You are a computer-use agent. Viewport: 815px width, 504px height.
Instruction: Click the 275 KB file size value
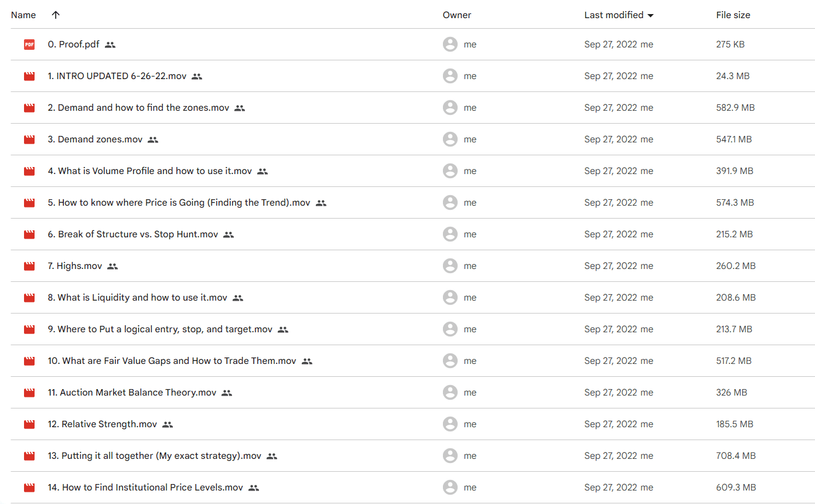tap(731, 45)
